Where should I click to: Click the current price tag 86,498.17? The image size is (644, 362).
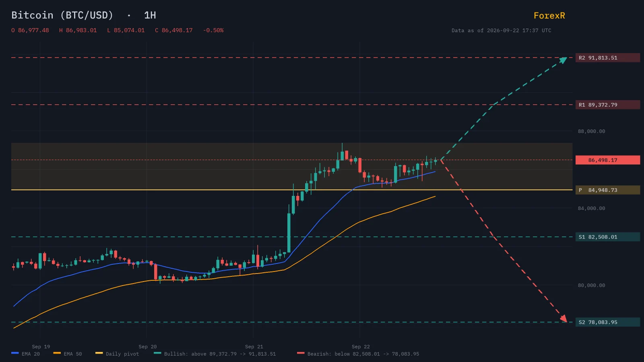(608, 160)
